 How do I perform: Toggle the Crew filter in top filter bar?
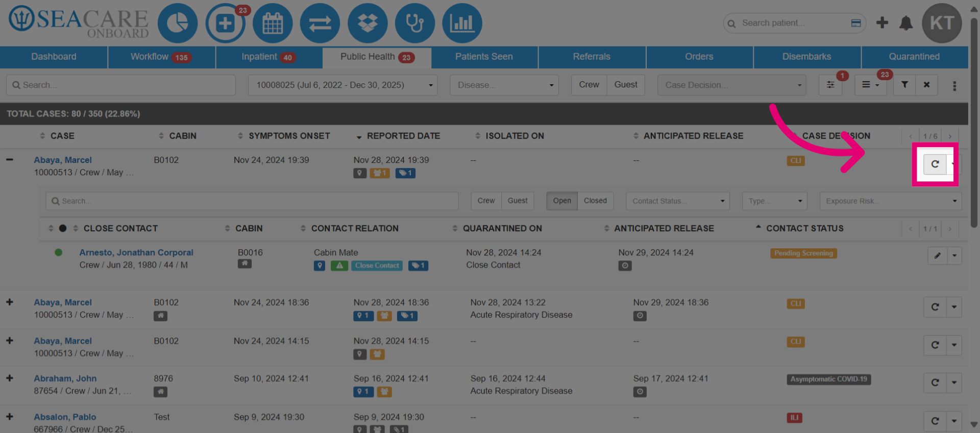tap(589, 85)
